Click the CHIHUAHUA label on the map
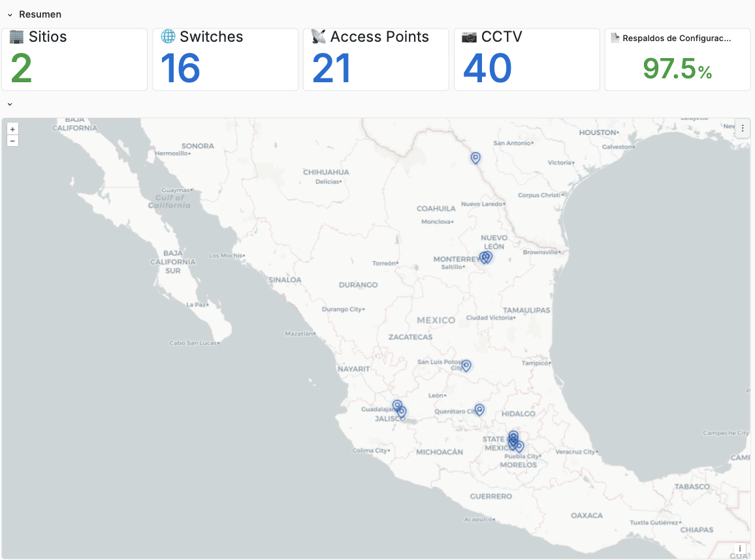Image resolution: width=755 pixels, height=560 pixels. pos(326,172)
